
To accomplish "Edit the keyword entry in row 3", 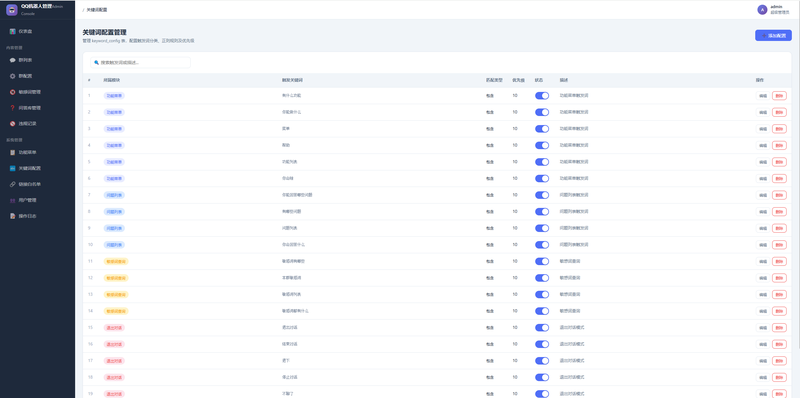I will [x=763, y=129].
